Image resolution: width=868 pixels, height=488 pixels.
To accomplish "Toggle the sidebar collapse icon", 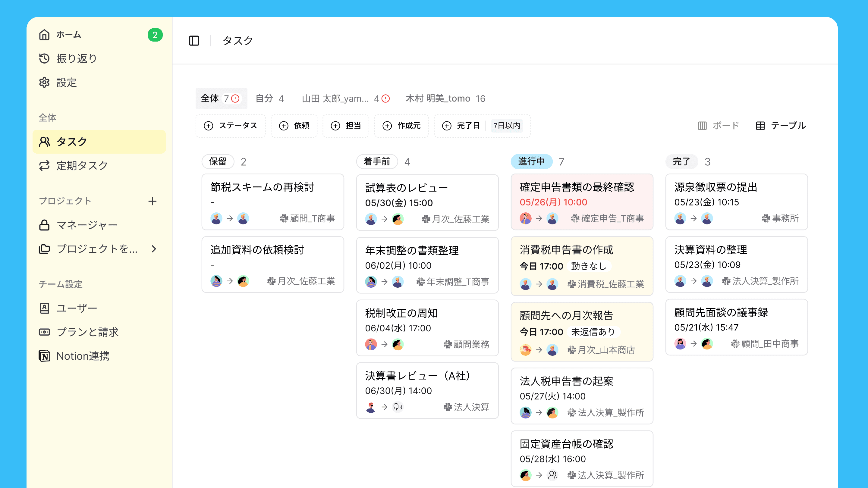I will coord(194,41).
